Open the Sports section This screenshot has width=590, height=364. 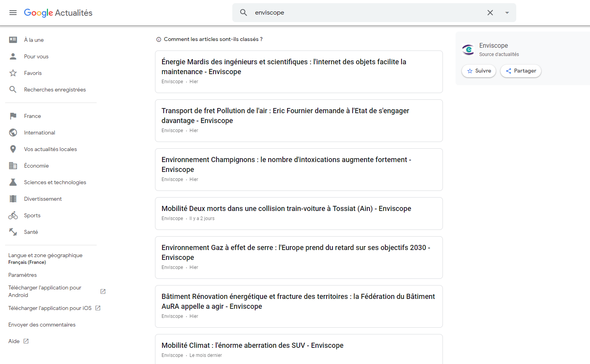[x=32, y=215]
